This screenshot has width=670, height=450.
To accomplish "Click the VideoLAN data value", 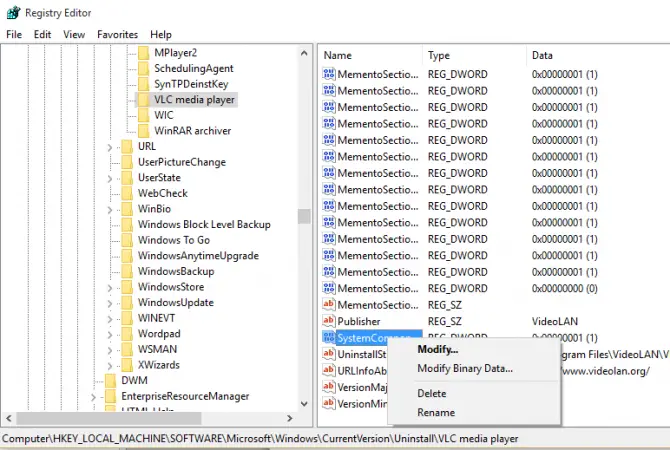I will (x=555, y=321).
